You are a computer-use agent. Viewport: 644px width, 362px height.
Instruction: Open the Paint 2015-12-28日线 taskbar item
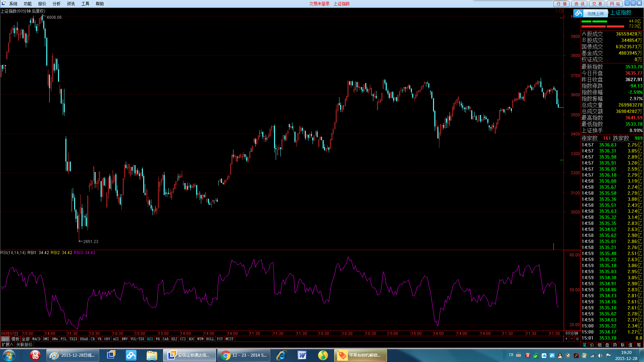73,355
